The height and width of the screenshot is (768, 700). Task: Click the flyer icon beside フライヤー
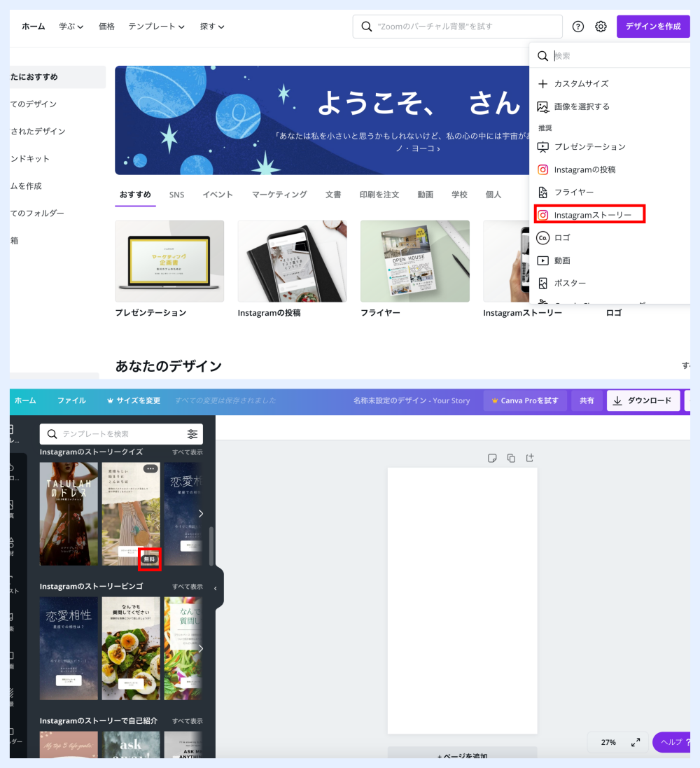(542, 193)
